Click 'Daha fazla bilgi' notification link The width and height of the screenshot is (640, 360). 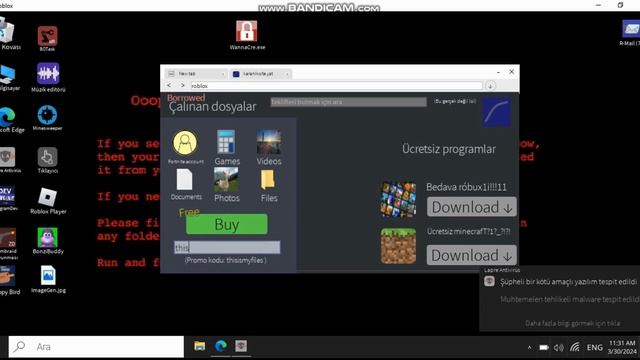(x=573, y=323)
